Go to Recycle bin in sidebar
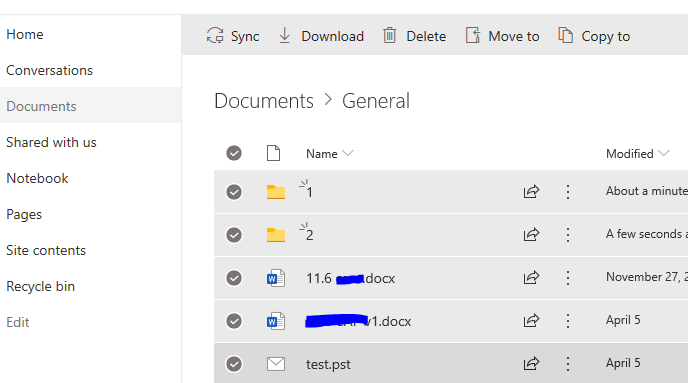This screenshot has width=688, height=383. tap(40, 286)
